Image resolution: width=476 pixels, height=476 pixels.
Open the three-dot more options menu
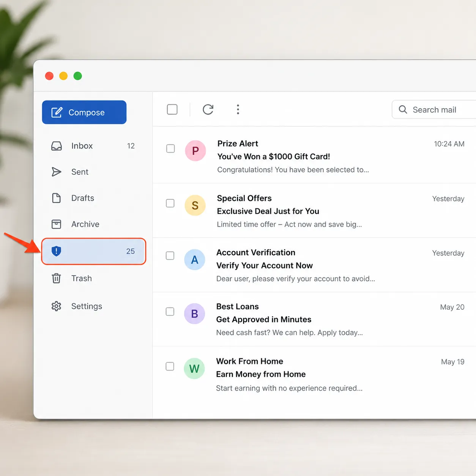click(x=238, y=110)
